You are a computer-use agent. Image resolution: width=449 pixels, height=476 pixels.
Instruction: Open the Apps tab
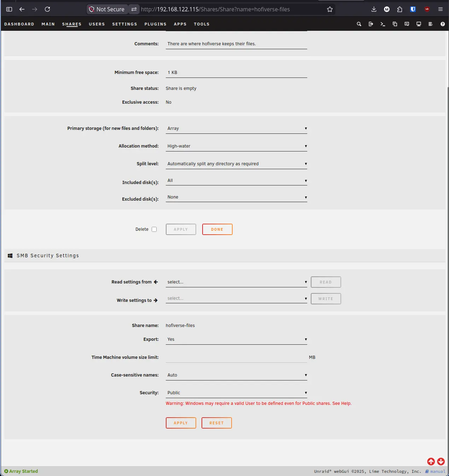pos(180,24)
